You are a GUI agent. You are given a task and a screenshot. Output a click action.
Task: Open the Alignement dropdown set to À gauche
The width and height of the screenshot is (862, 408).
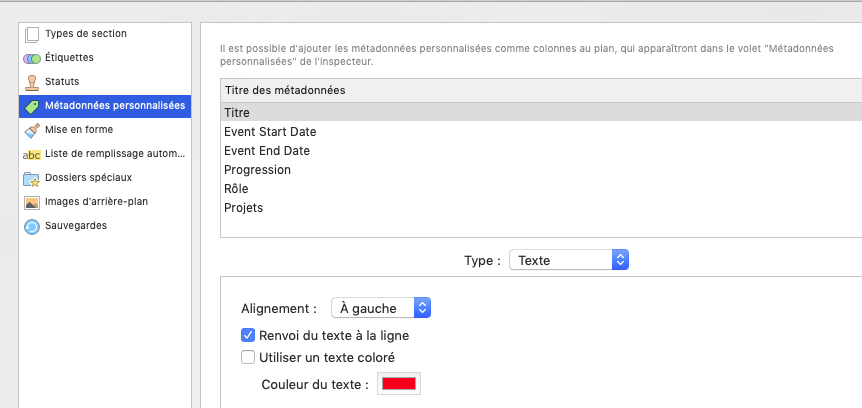tap(380, 308)
